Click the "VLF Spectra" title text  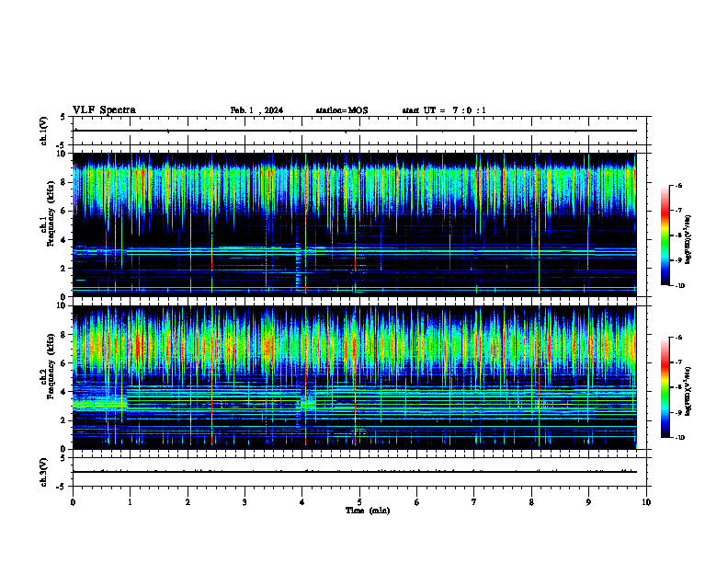pos(104,110)
